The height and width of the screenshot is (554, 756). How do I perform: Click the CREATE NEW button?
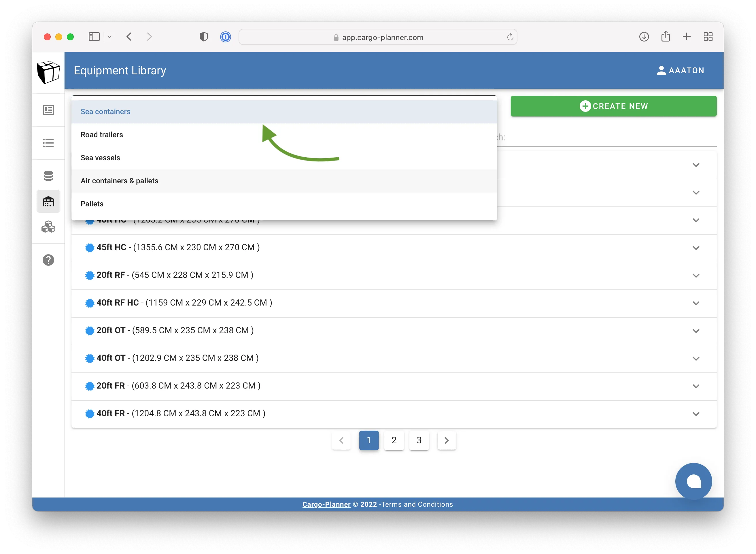tap(613, 106)
